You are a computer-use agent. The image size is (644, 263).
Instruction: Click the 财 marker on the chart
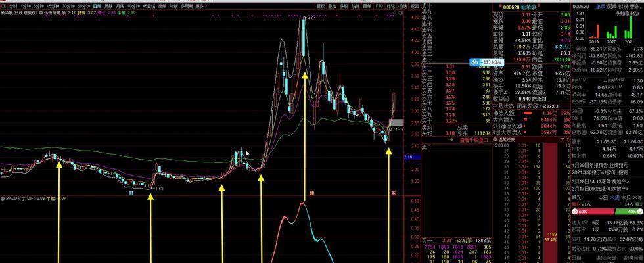click(x=131, y=192)
